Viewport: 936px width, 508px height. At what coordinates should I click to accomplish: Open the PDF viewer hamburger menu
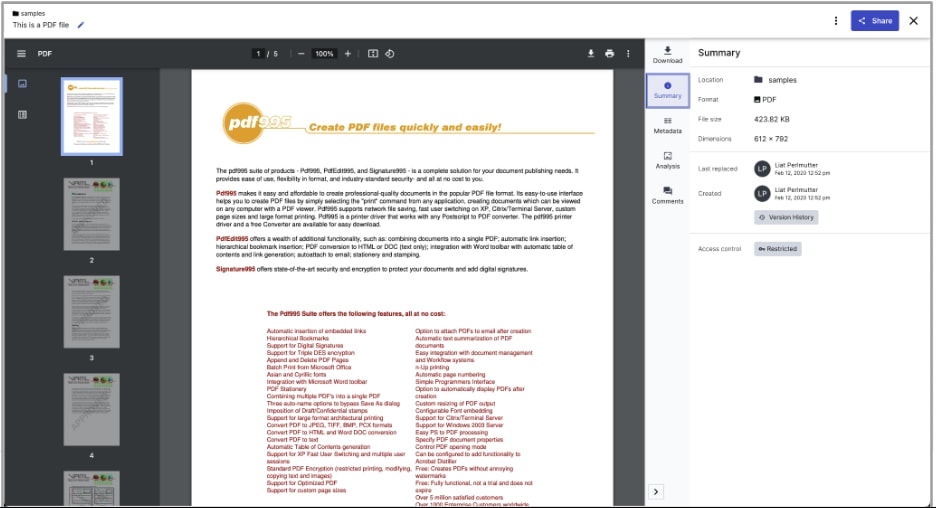pos(21,54)
